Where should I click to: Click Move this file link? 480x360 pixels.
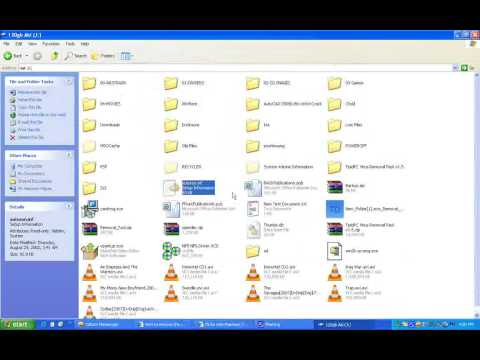click(30, 100)
